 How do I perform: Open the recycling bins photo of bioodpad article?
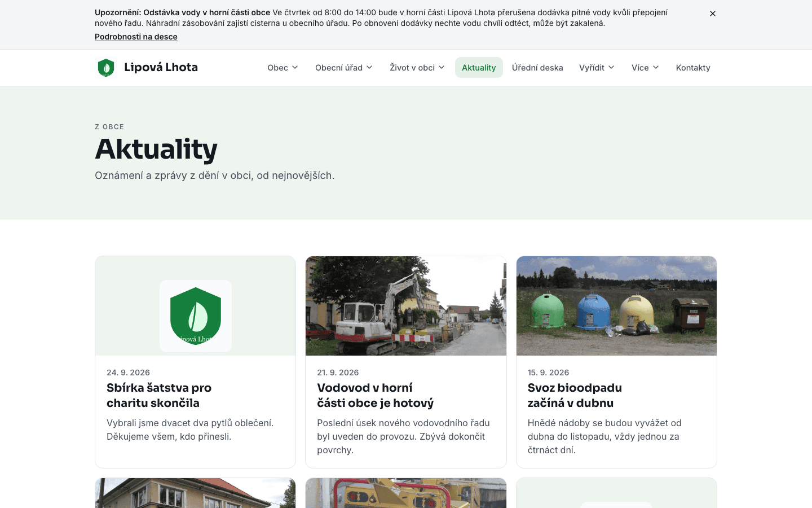tap(616, 306)
